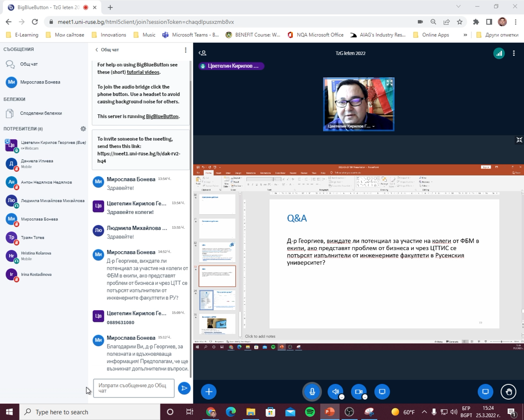
Task: Open the users list settings gear
Action: 83,129
